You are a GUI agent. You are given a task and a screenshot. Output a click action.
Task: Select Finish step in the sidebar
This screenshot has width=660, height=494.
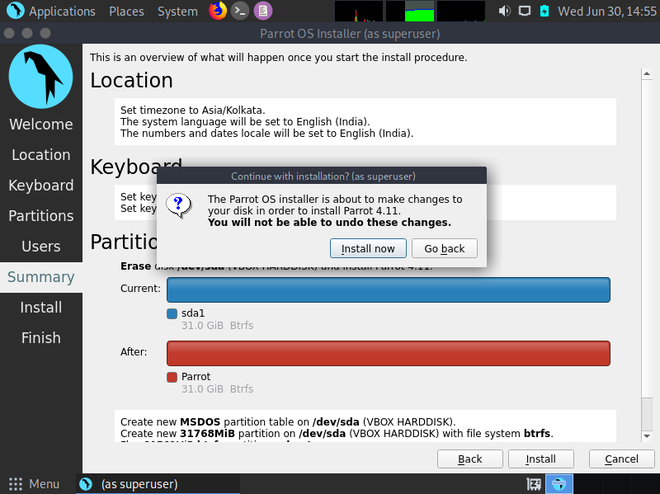pyautogui.click(x=41, y=338)
